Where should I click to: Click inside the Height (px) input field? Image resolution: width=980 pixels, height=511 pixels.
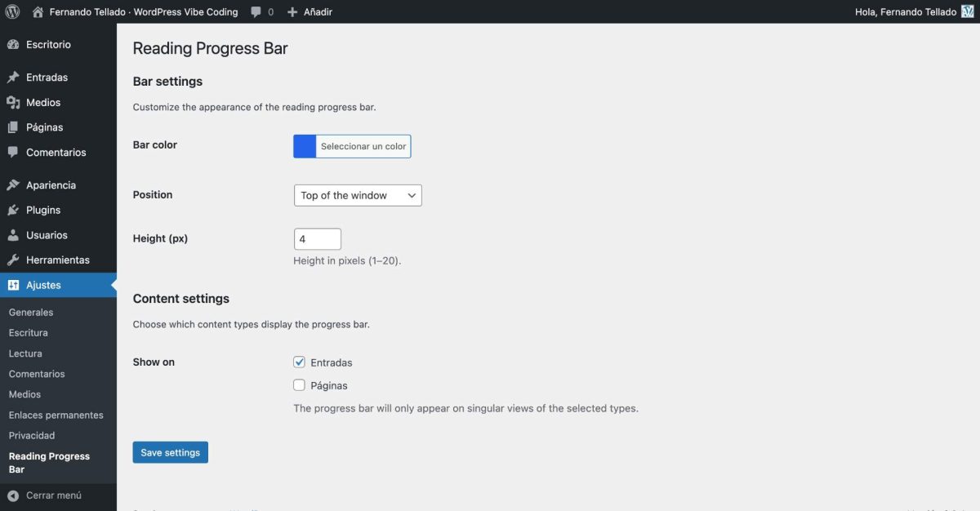coord(317,238)
